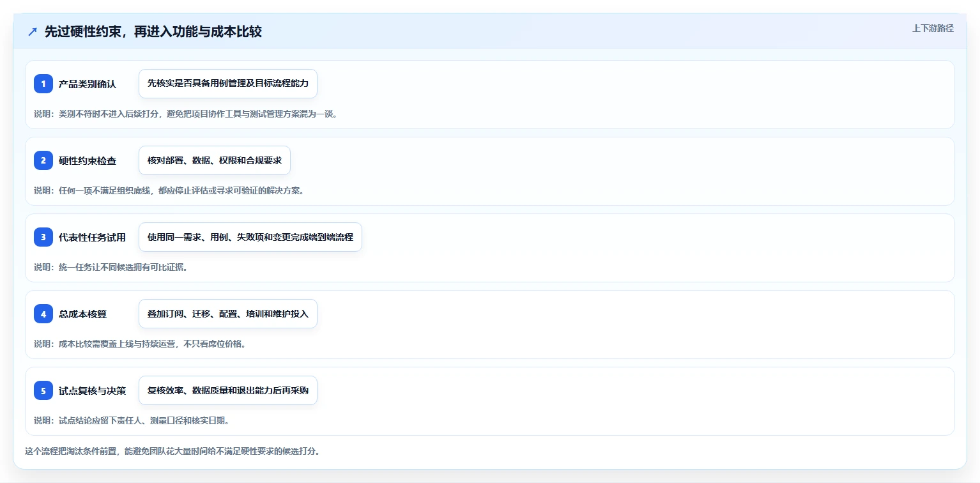The width and height of the screenshot is (980, 483).
Task: Select step badge 5 for 试点复核与决策
Action: (x=43, y=390)
